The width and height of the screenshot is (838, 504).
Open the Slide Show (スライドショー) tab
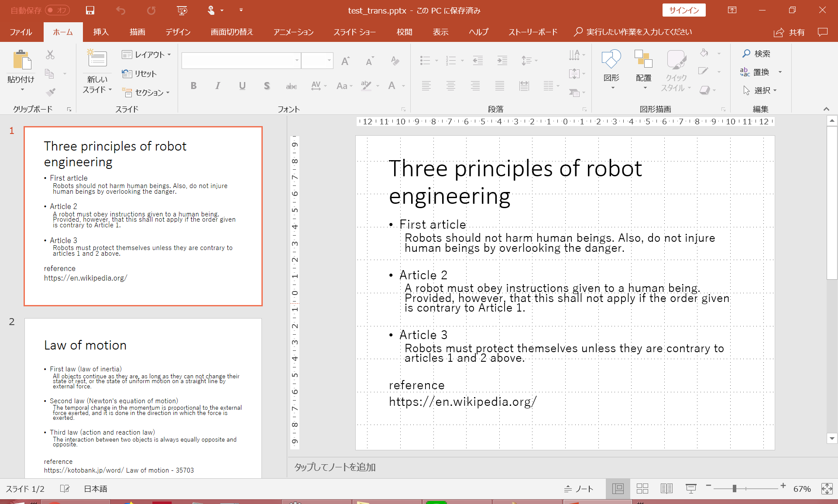click(354, 32)
